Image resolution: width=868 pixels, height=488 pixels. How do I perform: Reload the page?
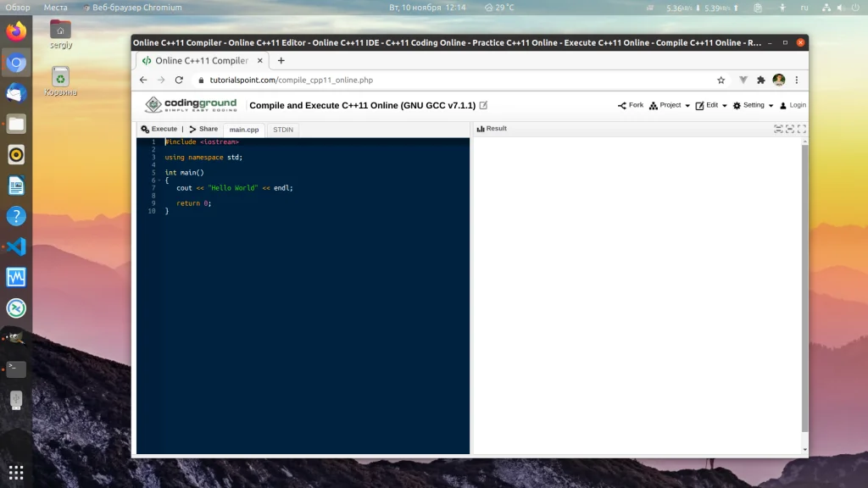click(x=179, y=80)
